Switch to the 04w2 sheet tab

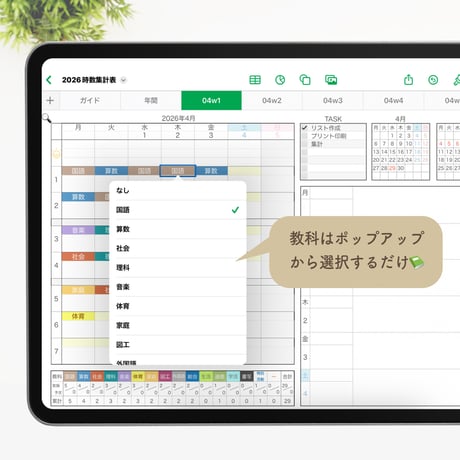272,100
